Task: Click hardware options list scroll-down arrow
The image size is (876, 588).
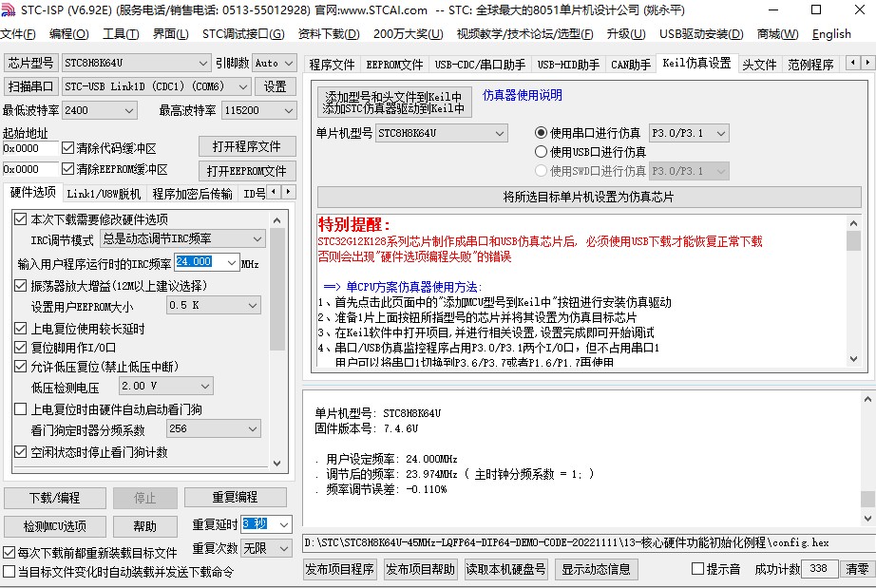Action: (277, 463)
